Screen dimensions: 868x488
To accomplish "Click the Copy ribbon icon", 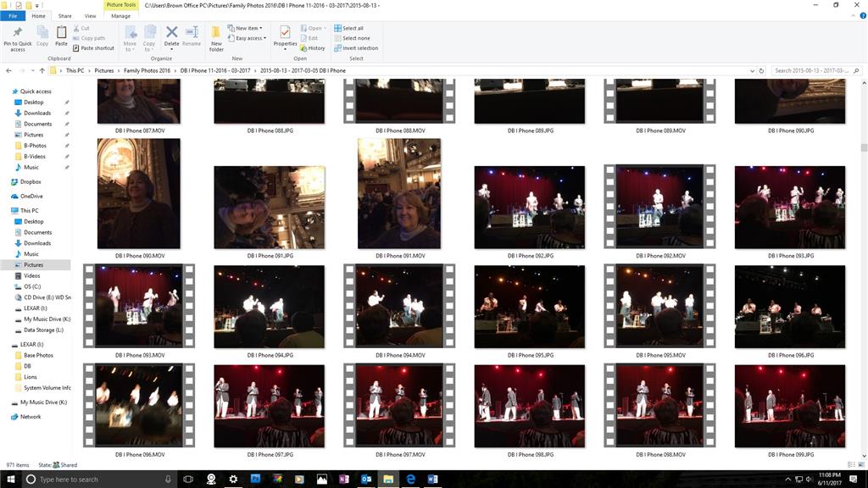I will [42, 33].
